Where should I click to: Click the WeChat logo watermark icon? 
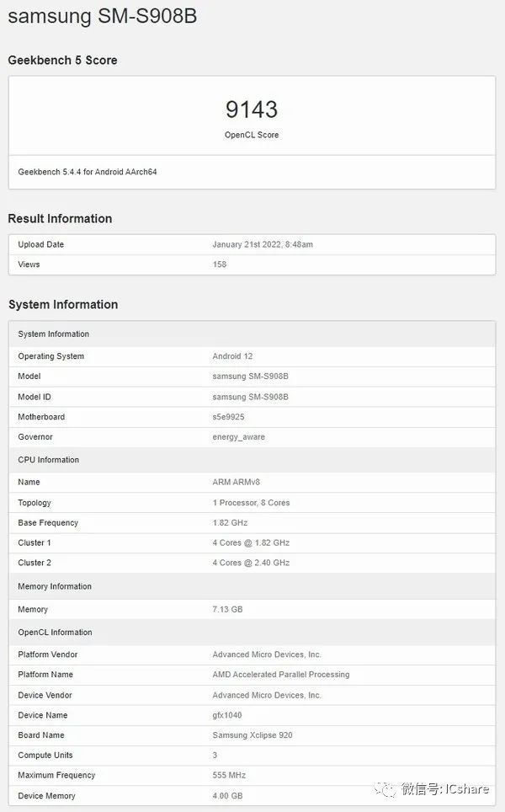click(385, 789)
